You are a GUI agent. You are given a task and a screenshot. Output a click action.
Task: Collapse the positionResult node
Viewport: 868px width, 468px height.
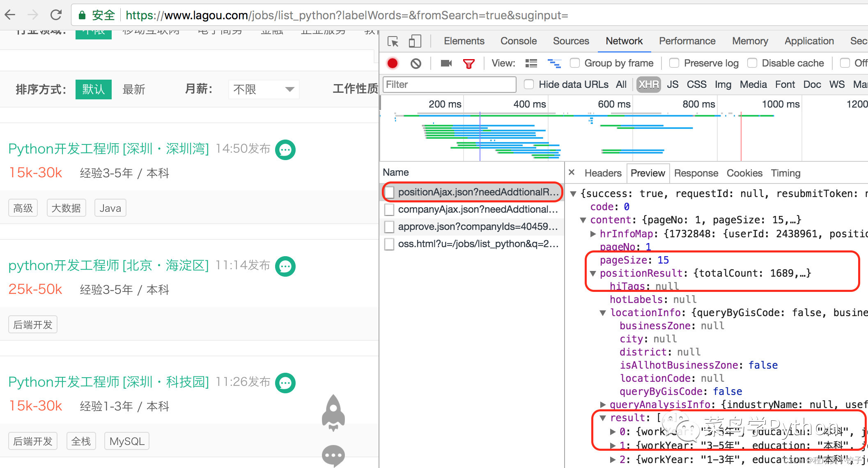pyautogui.click(x=593, y=273)
